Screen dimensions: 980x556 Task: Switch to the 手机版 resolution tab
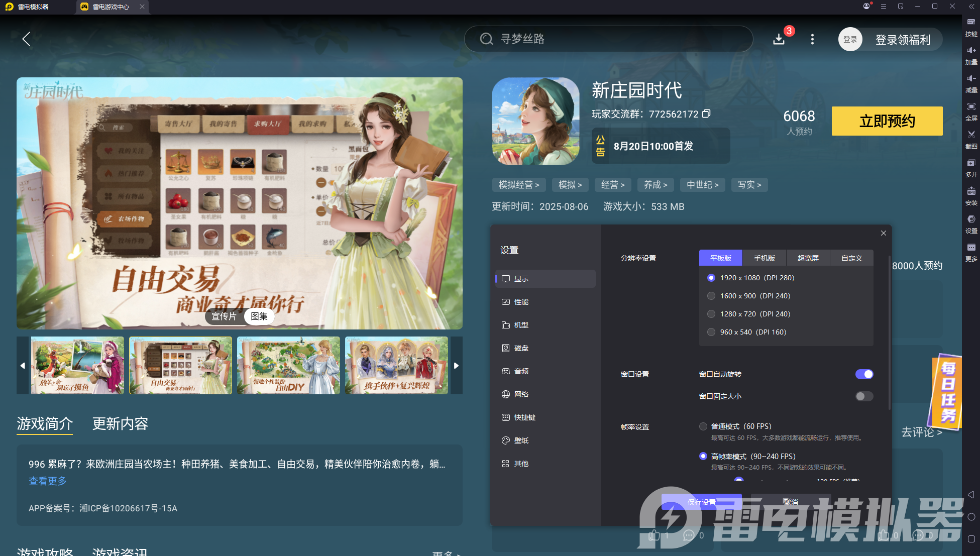(x=764, y=258)
